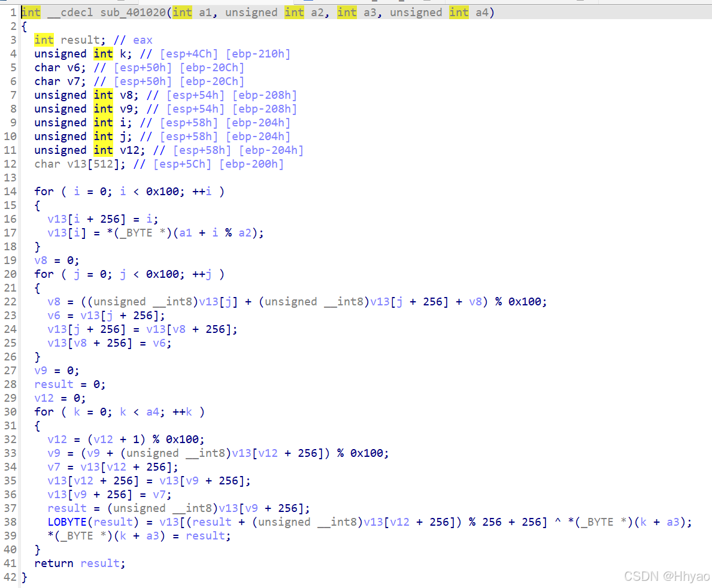Screen dimensions: 712x588
Task: Click the [esp+4Ch] stack offset comment
Action: click(x=189, y=53)
